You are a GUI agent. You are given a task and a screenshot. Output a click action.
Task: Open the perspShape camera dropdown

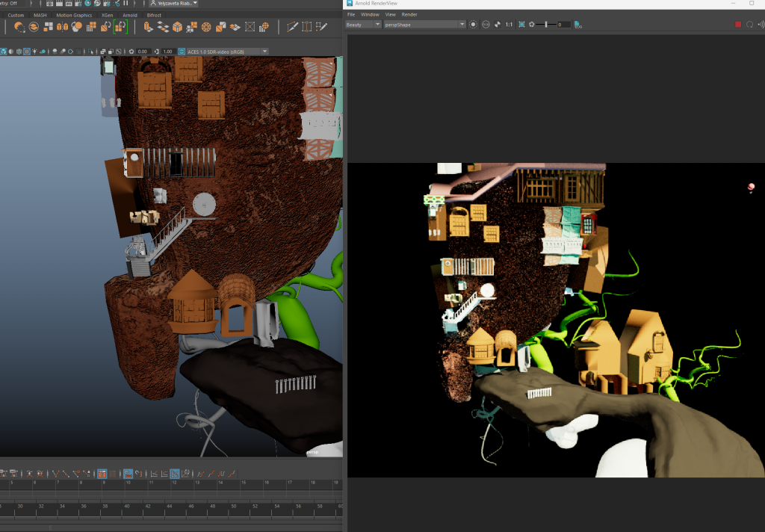pyautogui.click(x=424, y=25)
